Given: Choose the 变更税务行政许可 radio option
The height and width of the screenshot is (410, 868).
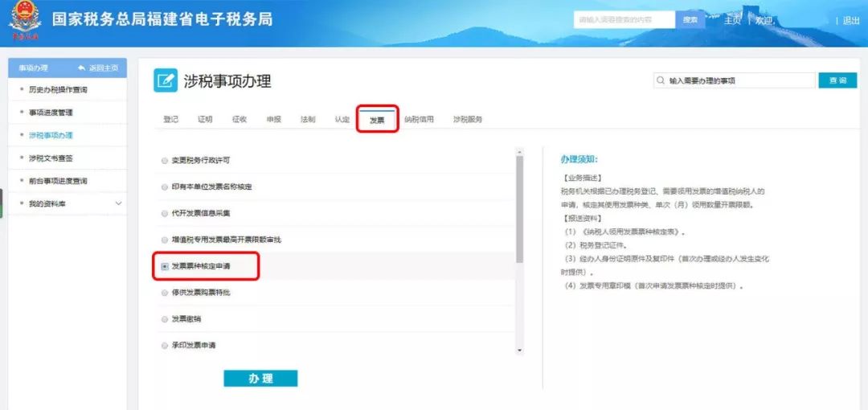Looking at the screenshot, I should tap(165, 161).
